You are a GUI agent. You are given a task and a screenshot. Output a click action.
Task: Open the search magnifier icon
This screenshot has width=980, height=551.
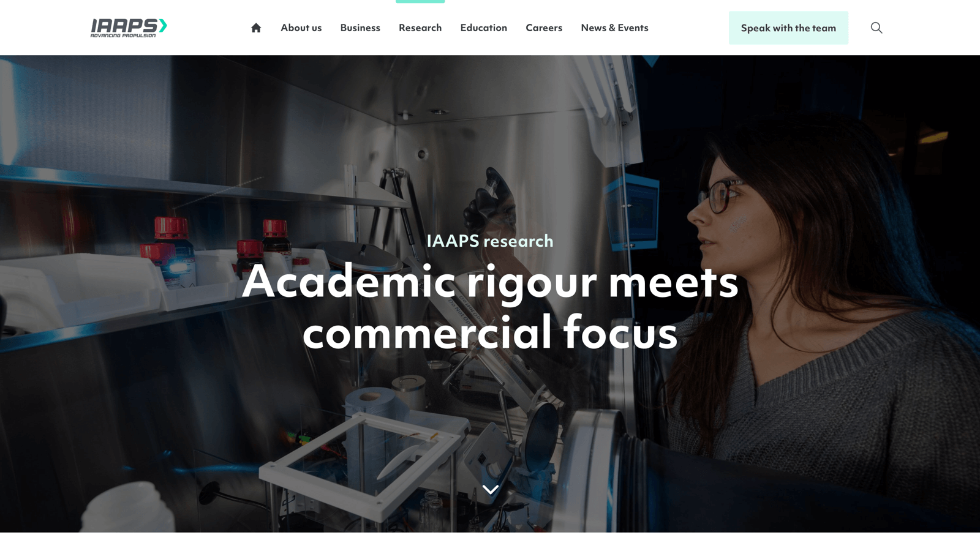coord(876,28)
